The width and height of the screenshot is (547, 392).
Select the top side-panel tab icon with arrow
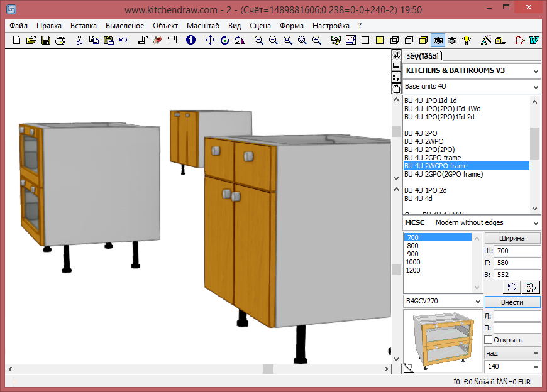[396, 55]
